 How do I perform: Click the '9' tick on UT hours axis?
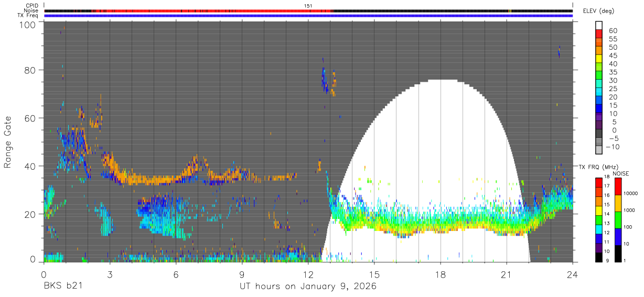[242, 274]
